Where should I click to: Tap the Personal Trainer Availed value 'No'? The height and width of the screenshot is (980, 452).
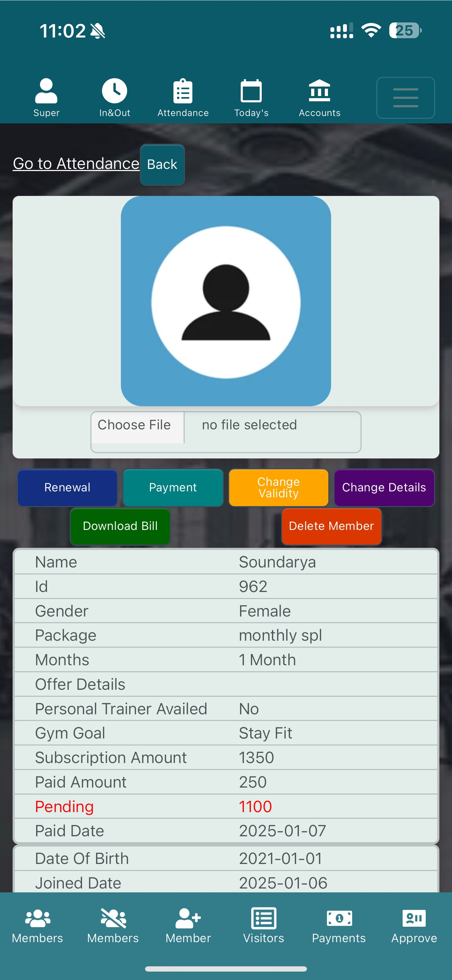tap(249, 709)
